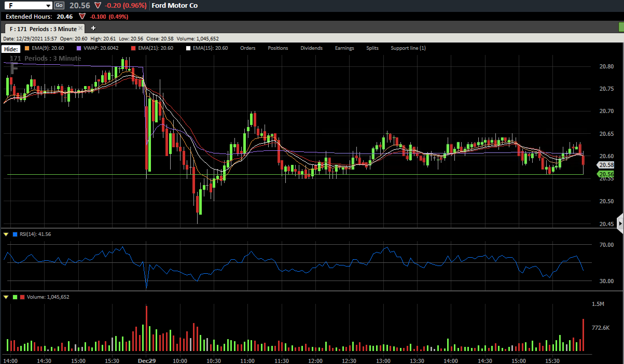Viewport: 624px width, 364px height.
Task: Click the Hide button in the legend row
Action: pos(10,48)
